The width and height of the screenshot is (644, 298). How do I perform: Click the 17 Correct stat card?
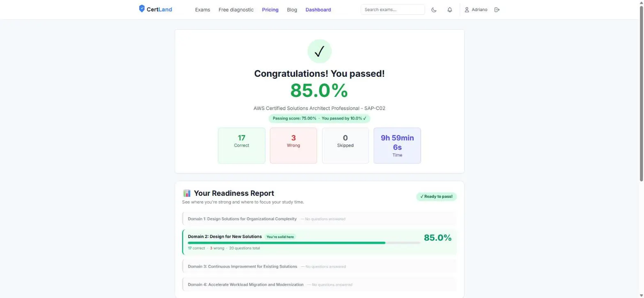(x=241, y=146)
